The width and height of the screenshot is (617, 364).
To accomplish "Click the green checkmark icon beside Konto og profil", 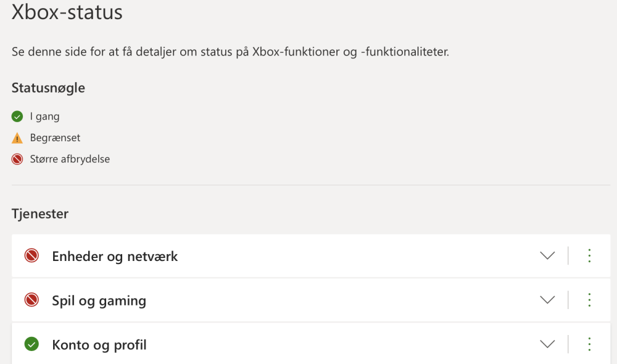I will (x=31, y=344).
